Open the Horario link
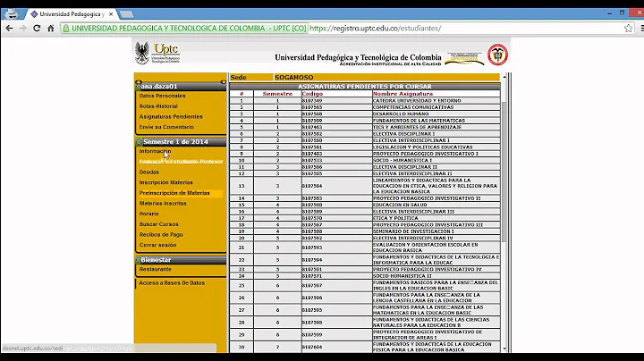This screenshot has width=644, height=361. pos(149,214)
